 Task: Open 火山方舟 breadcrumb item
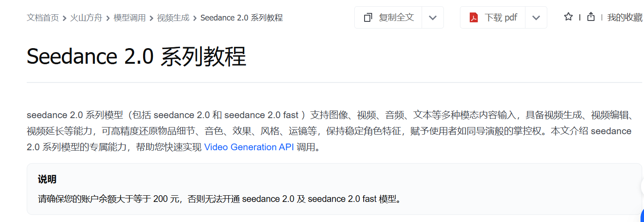[x=86, y=18]
